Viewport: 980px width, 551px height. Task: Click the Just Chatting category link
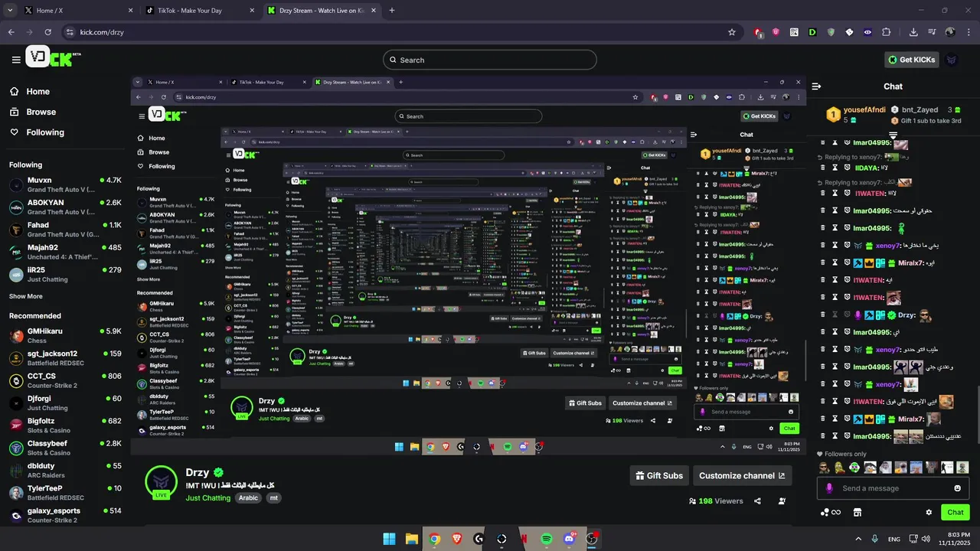pos(207,497)
